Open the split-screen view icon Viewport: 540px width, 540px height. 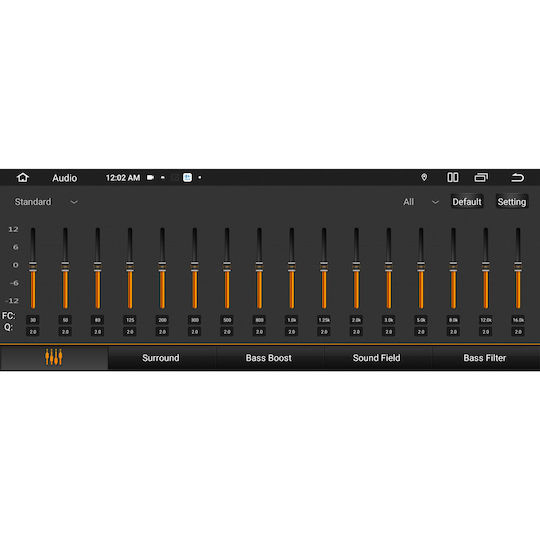coord(453,177)
